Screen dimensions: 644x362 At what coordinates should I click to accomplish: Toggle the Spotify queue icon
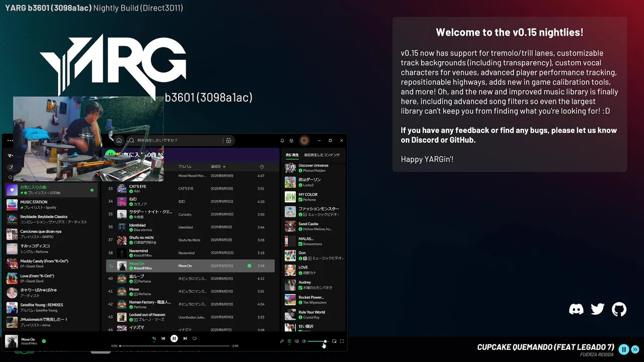pos(289,341)
